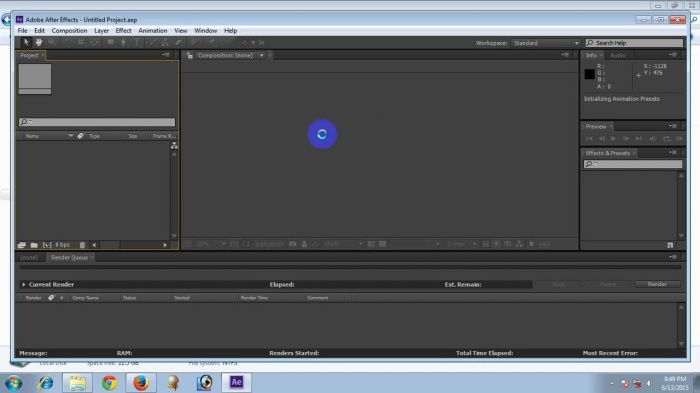Image resolution: width=700 pixels, height=393 pixels.
Task: Open the Effect menu
Action: (x=123, y=31)
